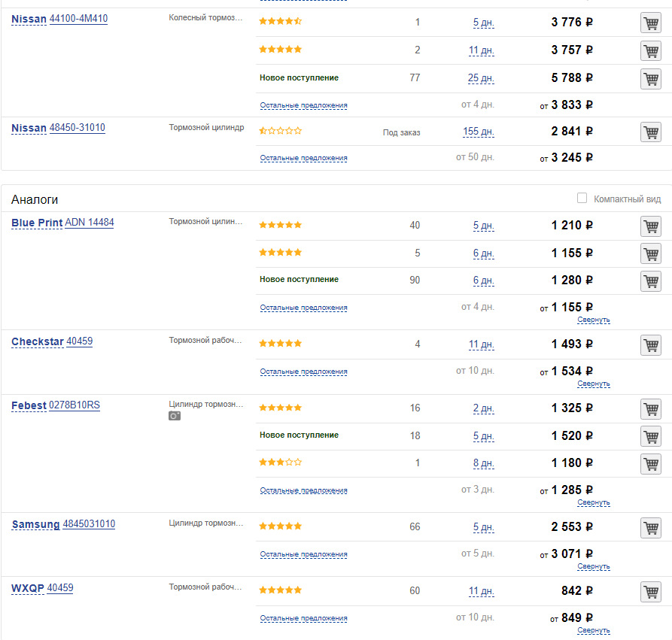672x640 pixels.
Task: Add Samsung 4845031010 to cart
Action: (x=650, y=527)
